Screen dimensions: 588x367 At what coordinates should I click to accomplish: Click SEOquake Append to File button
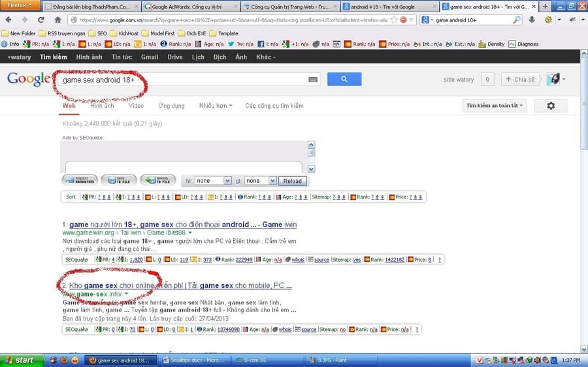click(158, 180)
